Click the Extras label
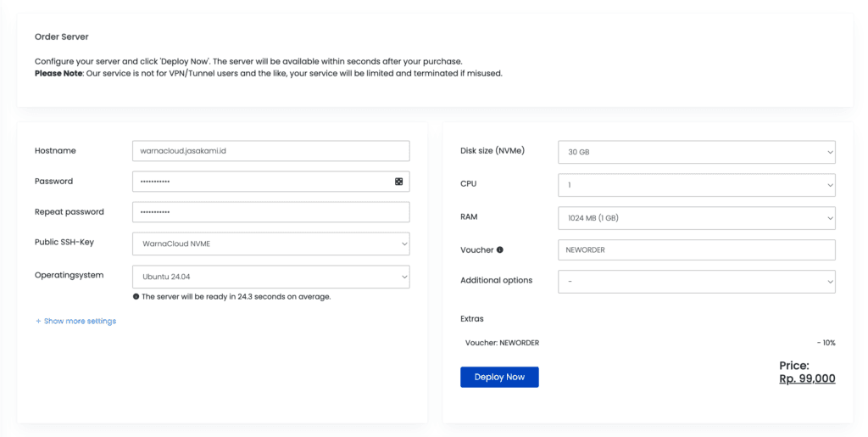The image size is (868, 437). point(471,318)
